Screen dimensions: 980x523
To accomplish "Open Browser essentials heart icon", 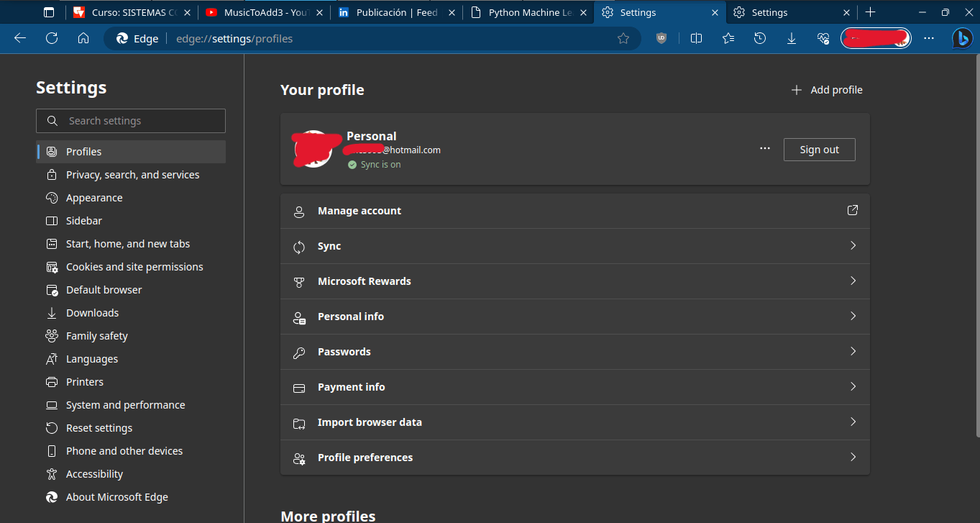I will click(823, 39).
